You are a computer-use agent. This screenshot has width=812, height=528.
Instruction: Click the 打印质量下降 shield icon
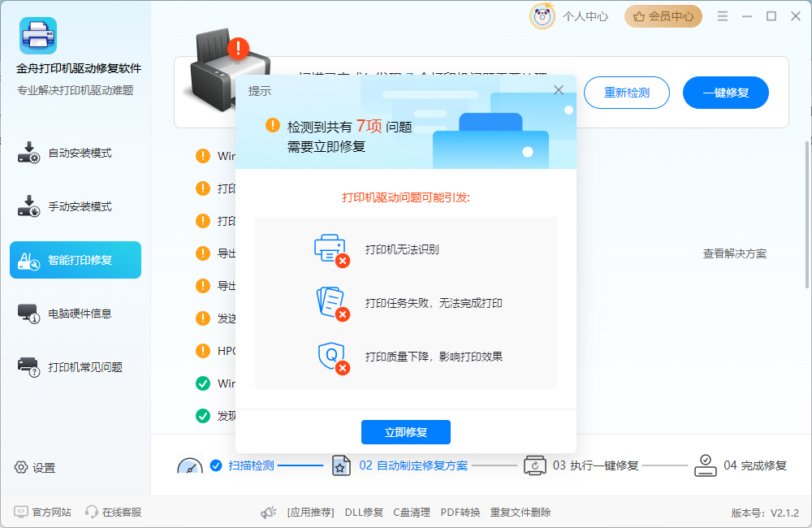click(x=333, y=357)
